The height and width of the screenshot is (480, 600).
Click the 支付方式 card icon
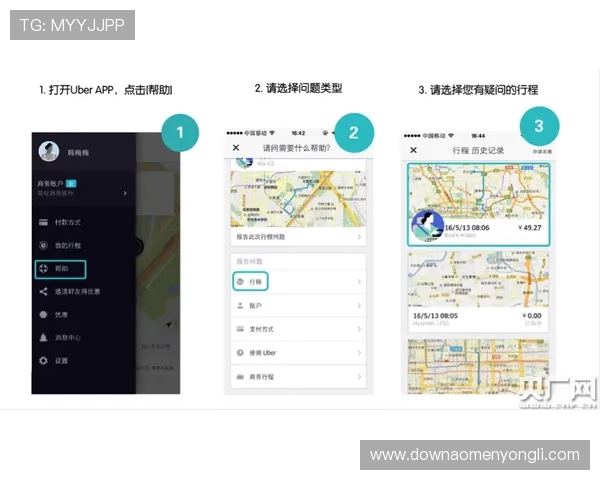[x=240, y=329]
